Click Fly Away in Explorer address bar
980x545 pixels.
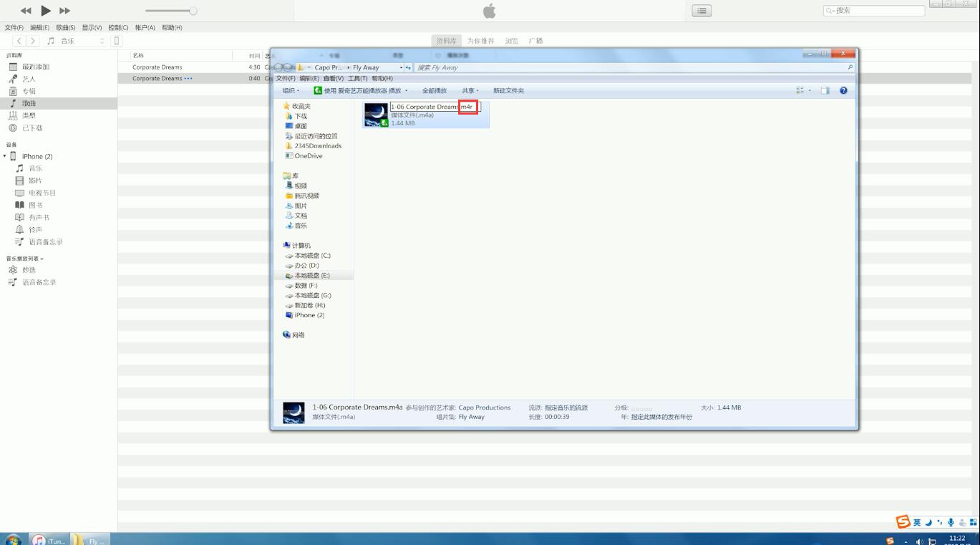pos(366,67)
